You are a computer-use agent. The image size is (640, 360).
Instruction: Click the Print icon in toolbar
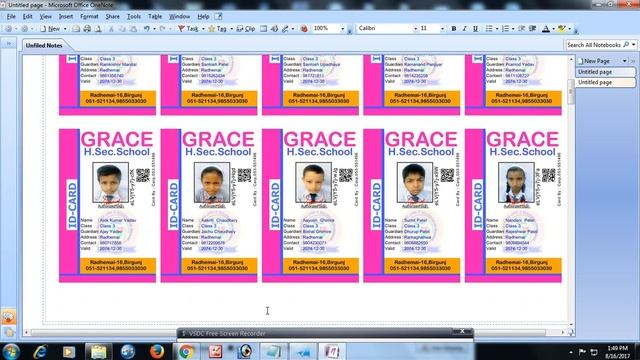coord(87,29)
